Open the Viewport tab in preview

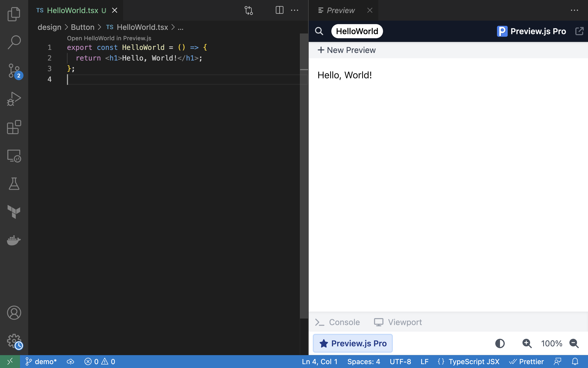[x=398, y=322]
